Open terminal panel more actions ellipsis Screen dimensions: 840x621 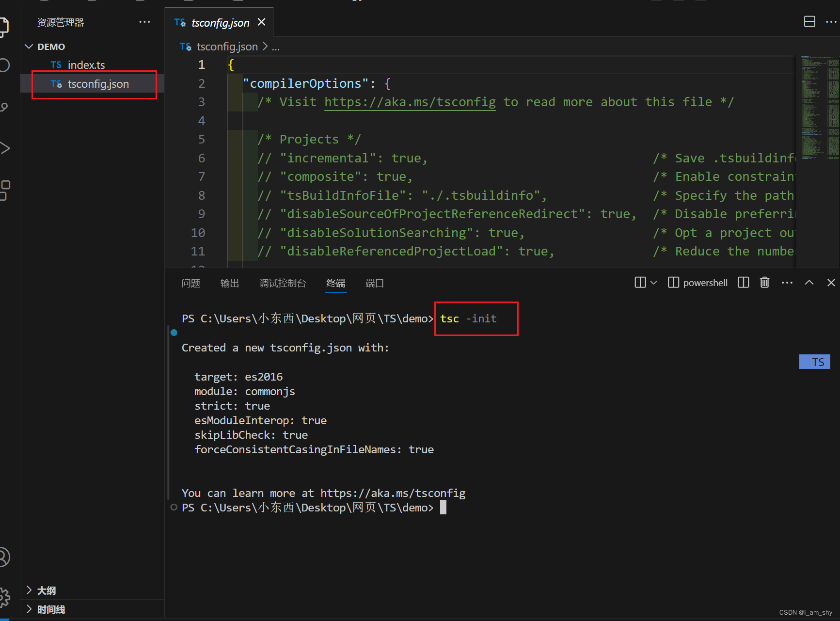pyautogui.click(x=787, y=283)
